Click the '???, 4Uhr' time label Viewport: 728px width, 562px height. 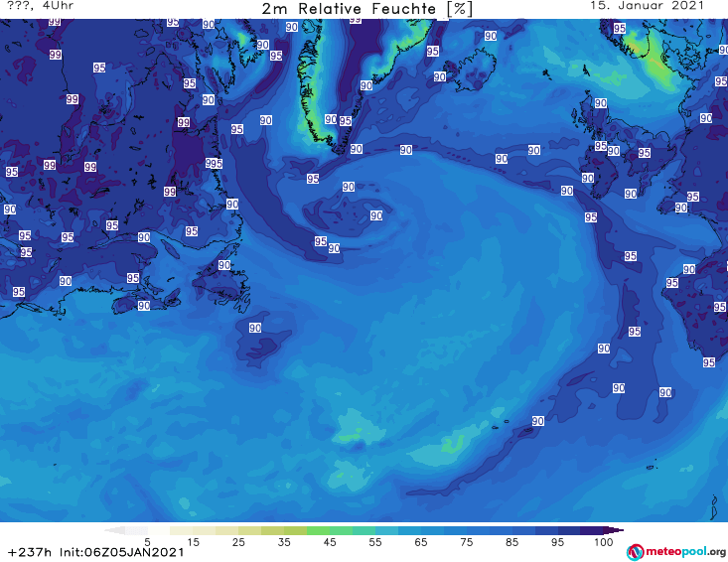pyautogui.click(x=40, y=6)
